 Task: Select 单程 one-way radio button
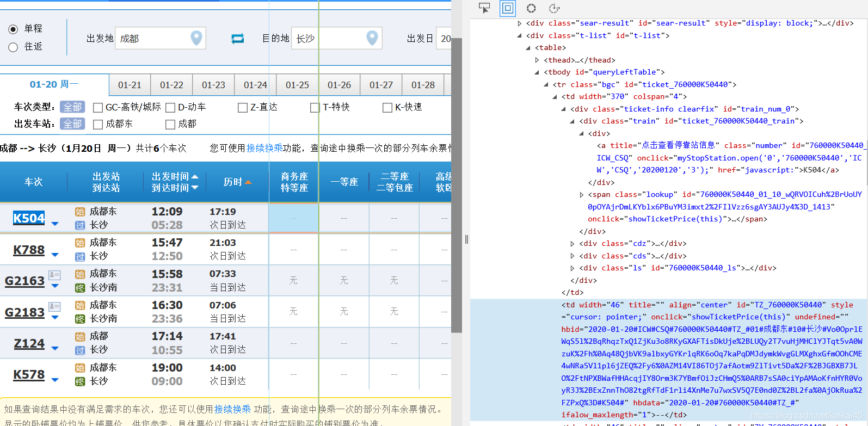tap(13, 29)
